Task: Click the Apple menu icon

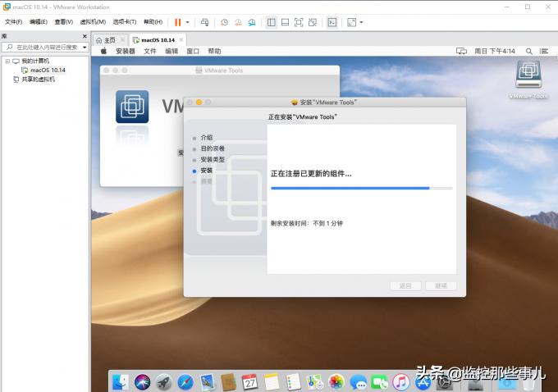Action: [x=103, y=51]
